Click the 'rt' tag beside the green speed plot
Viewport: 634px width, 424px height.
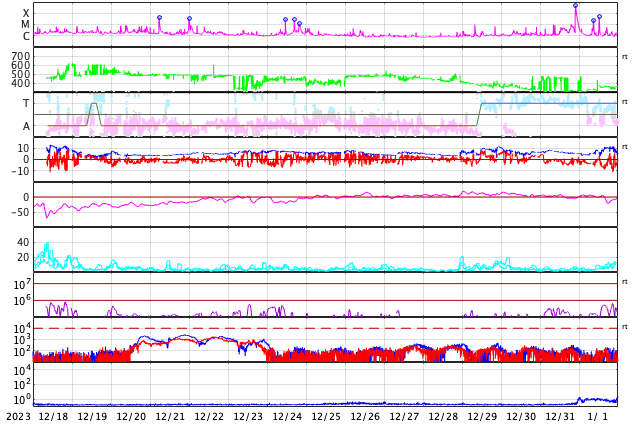(x=624, y=57)
